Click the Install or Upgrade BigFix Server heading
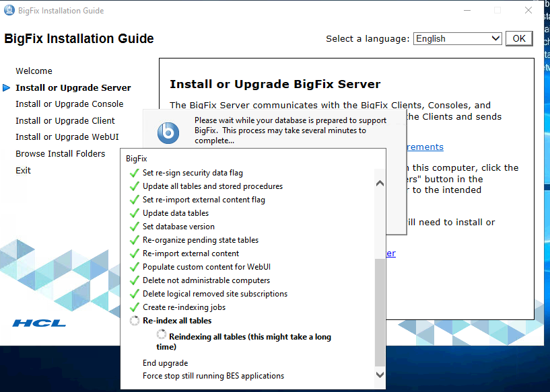This screenshot has height=392, width=550. [275, 85]
